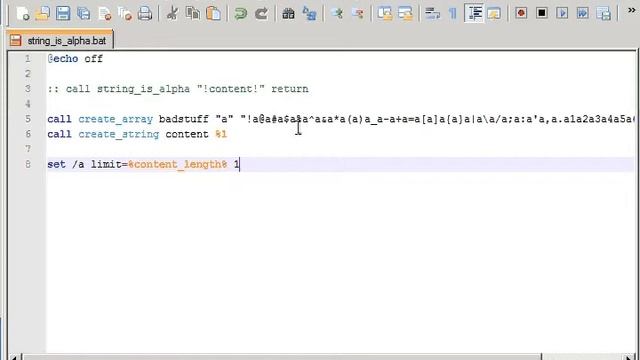Screen dimensions: 640x360
Task: Run macro multiple times
Action: tap(583, 13)
